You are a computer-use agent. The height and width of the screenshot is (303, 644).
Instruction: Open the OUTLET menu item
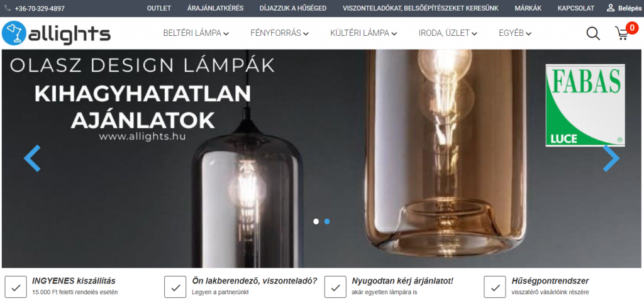click(x=159, y=8)
